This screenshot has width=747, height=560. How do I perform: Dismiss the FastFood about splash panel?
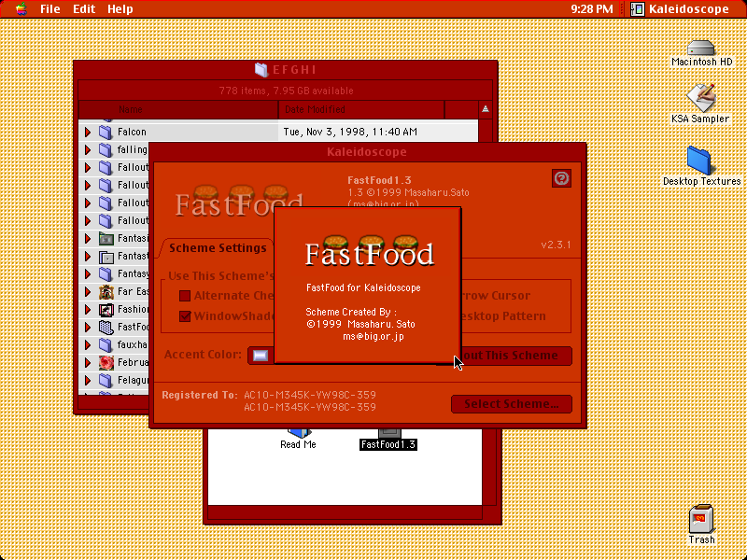tap(367, 286)
